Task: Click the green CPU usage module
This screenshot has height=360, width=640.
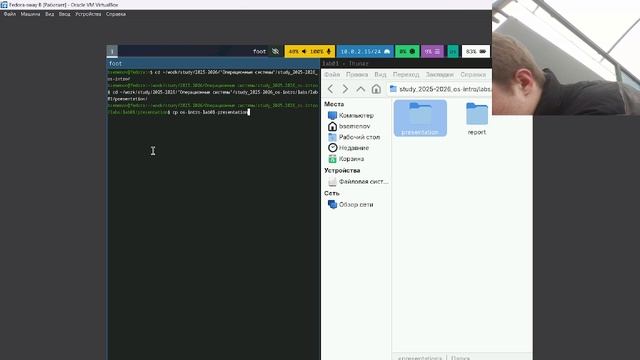Action: click(407, 51)
